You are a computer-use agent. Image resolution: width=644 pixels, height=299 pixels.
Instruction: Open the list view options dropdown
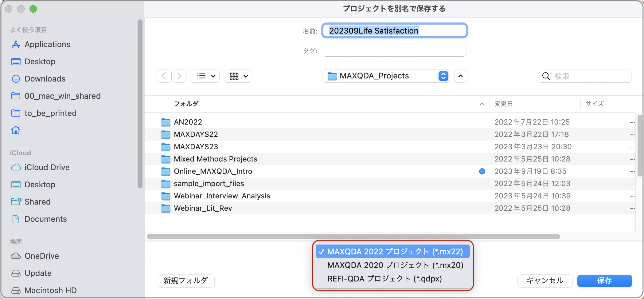point(205,76)
